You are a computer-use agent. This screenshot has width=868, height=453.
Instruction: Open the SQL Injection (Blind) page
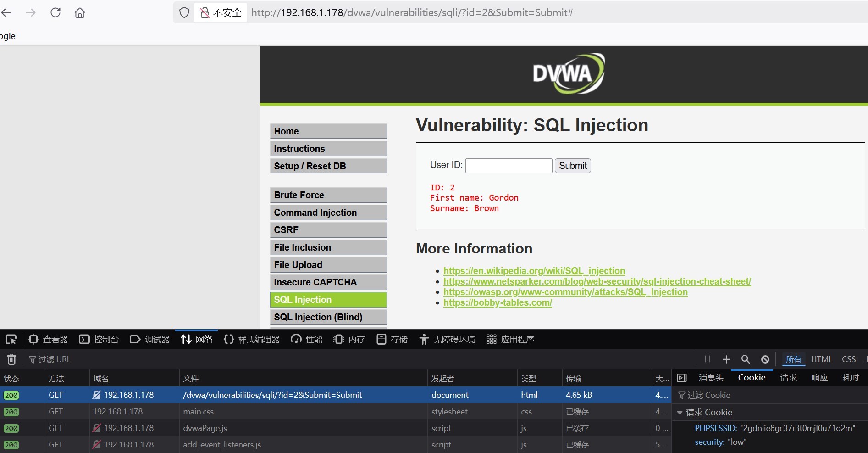pyautogui.click(x=328, y=317)
